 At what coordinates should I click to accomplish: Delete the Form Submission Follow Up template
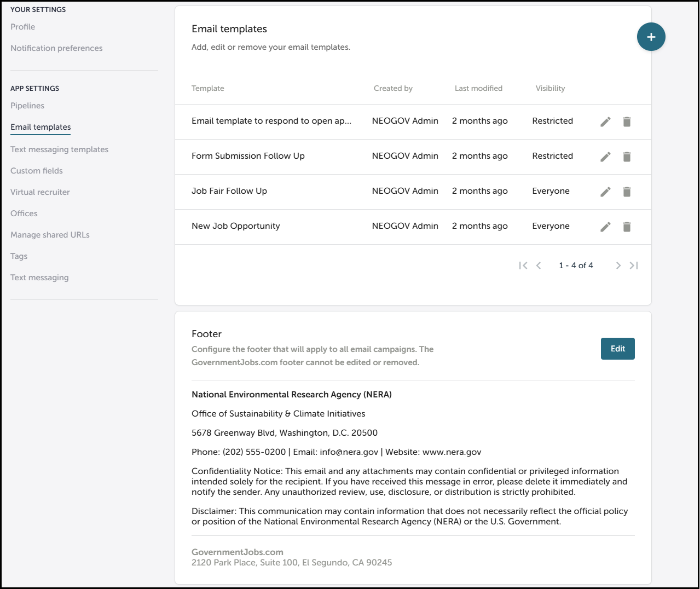click(627, 157)
